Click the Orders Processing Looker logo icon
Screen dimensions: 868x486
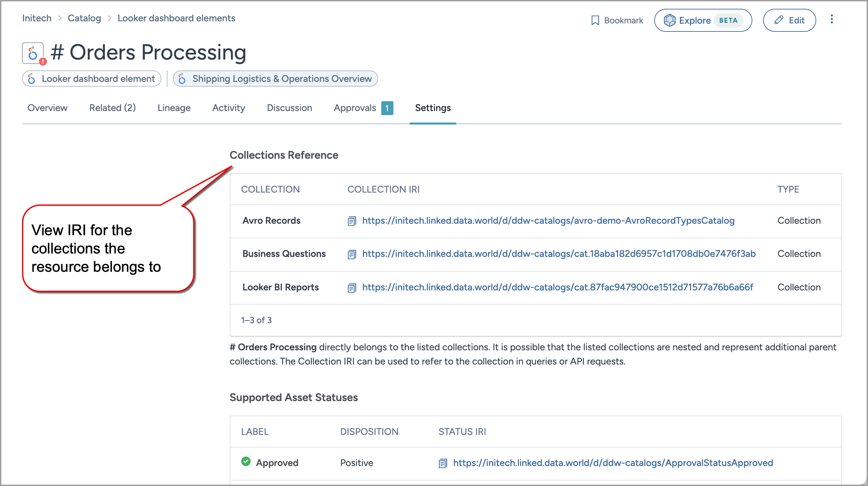(x=33, y=53)
